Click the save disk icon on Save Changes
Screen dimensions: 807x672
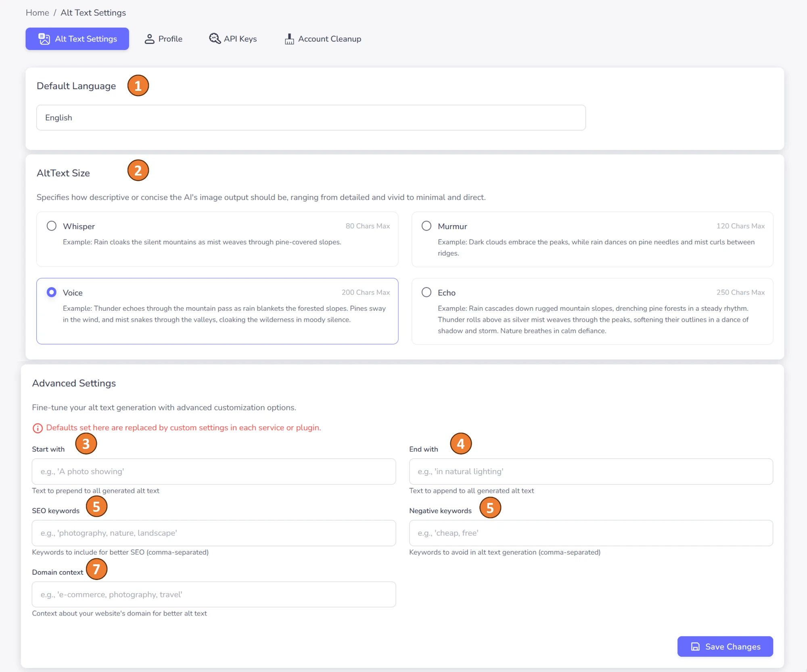[x=696, y=646]
